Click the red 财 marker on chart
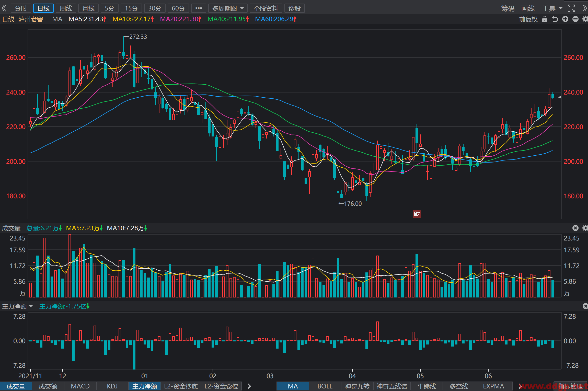The width and height of the screenshot is (588, 391). pos(417,214)
